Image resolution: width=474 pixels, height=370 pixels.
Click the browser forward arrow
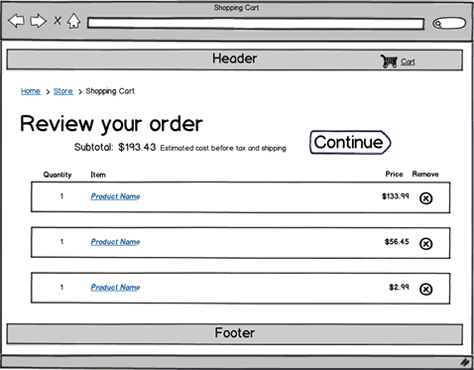click(x=38, y=21)
